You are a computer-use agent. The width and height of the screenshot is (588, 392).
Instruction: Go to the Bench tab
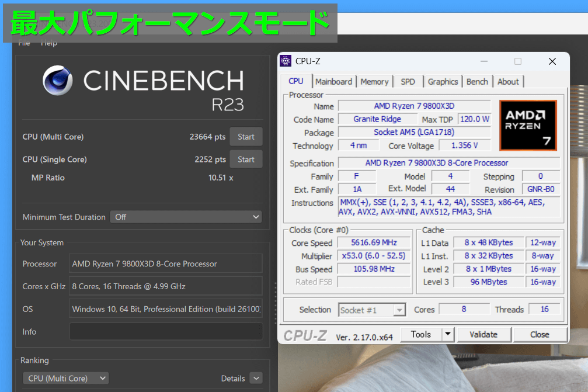(477, 82)
